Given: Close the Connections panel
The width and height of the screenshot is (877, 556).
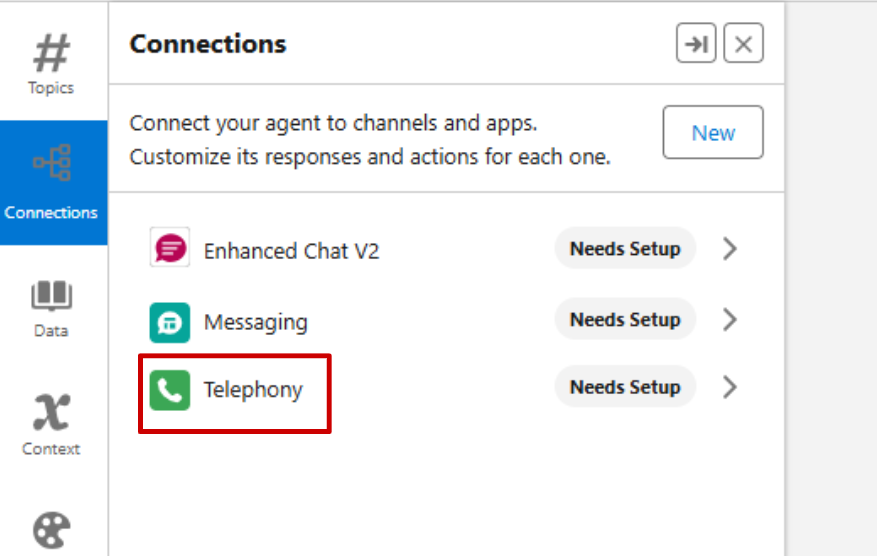Looking at the screenshot, I should click(743, 44).
